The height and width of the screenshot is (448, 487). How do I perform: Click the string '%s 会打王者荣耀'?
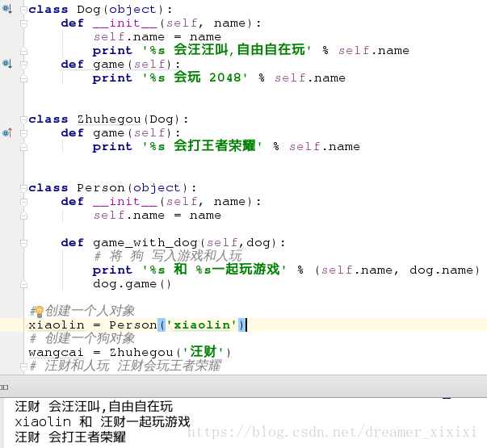click(202, 146)
